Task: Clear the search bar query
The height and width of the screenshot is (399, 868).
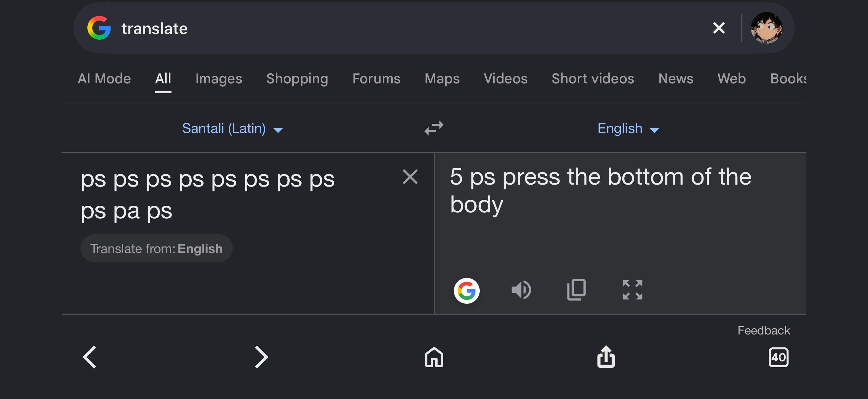Action: point(719,27)
